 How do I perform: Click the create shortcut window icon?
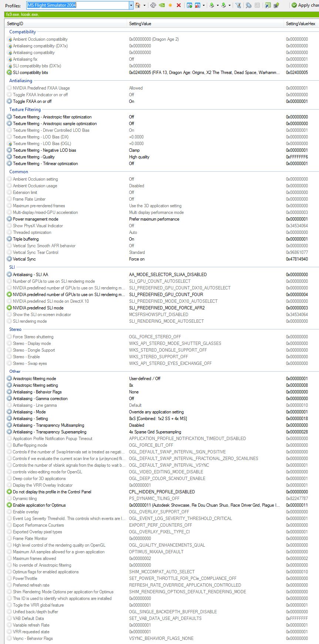point(268,5)
